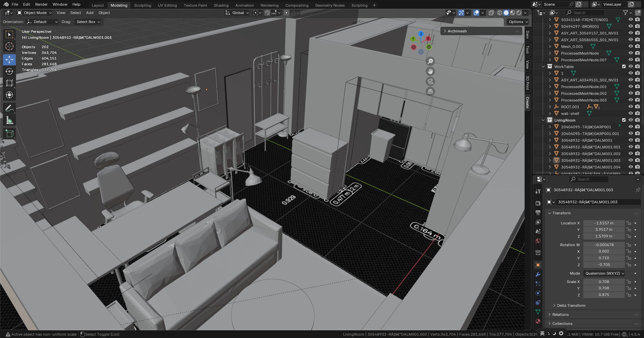Select the Measure tool

point(9,120)
